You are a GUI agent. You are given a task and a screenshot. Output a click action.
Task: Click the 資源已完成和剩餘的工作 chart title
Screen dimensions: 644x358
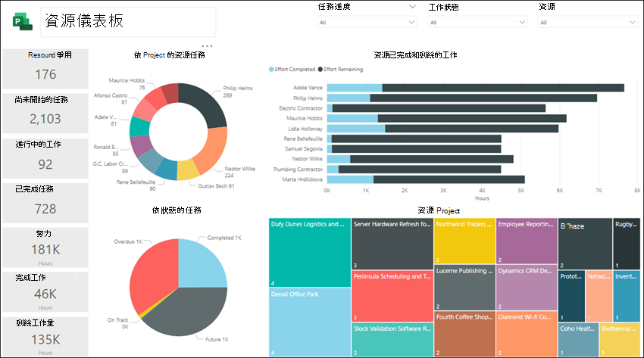[415, 55]
